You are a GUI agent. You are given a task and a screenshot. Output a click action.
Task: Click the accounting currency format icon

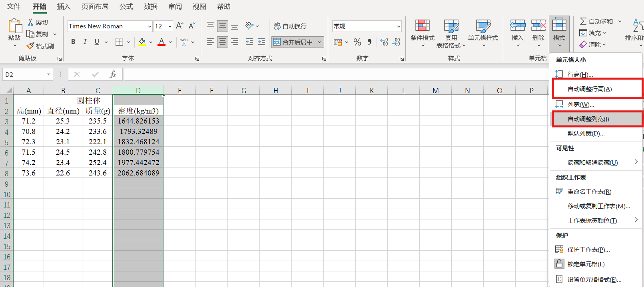(338, 42)
